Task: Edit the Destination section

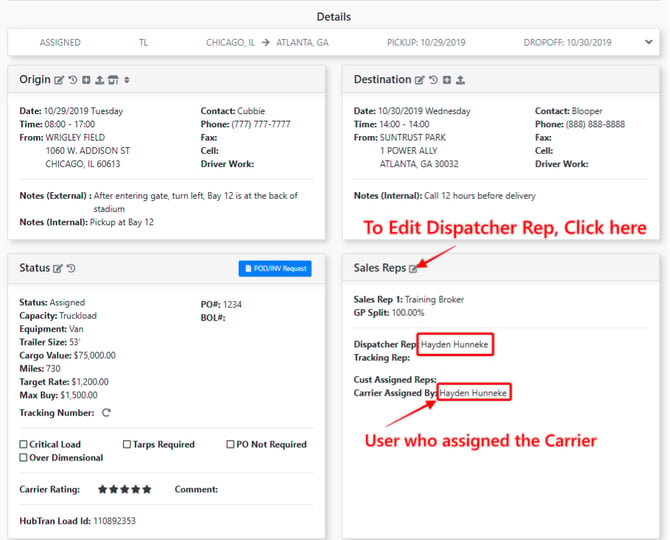Action: pyautogui.click(x=420, y=80)
